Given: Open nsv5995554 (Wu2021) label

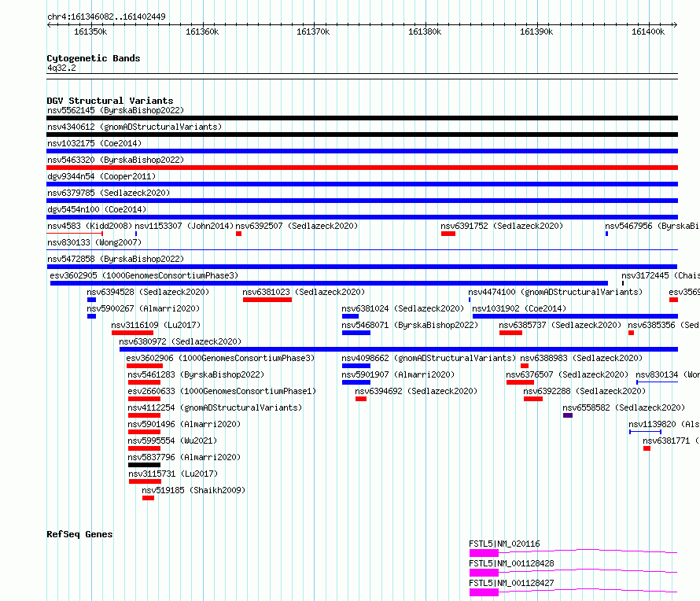Looking at the screenshot, I should point(173,441).
